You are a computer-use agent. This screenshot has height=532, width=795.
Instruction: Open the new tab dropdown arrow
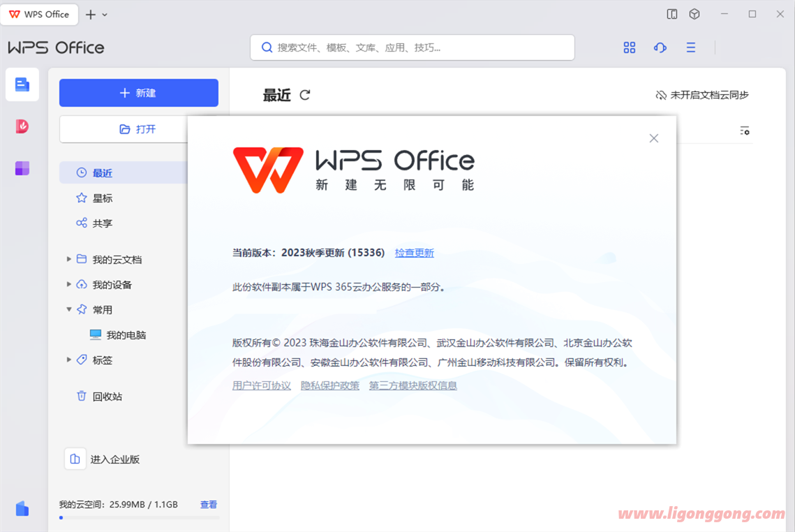105,15
